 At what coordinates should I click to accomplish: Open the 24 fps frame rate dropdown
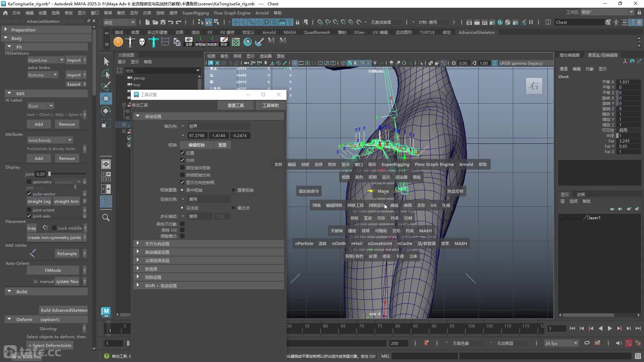pyautogui.click(x=561, y=343)
